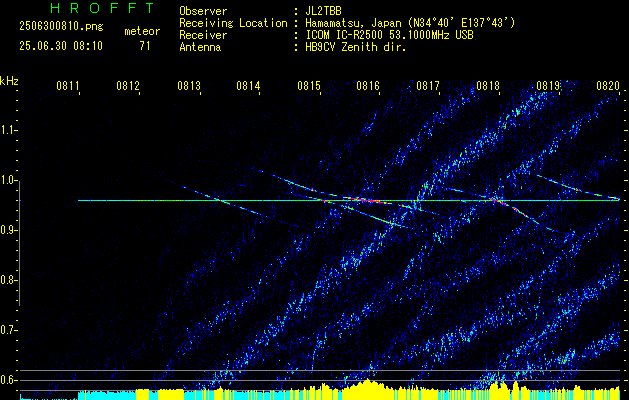Click the Receiver label
Screen dimensions: 629x400
(x=203, y=35)
